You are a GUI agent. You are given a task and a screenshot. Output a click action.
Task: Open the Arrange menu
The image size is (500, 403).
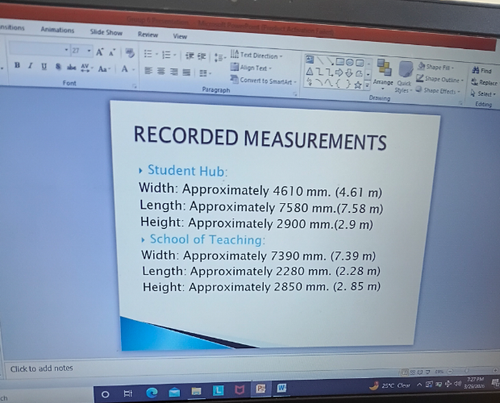(x=383, y=74)
